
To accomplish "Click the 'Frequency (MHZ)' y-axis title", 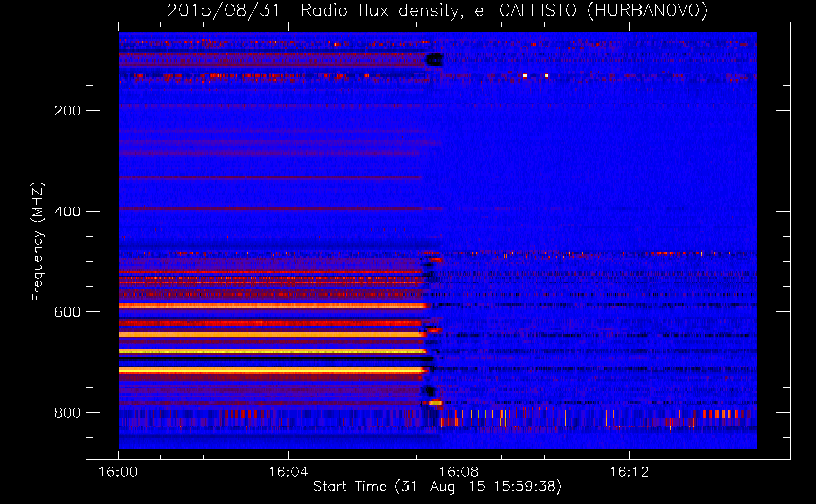I will coord(38,242).
